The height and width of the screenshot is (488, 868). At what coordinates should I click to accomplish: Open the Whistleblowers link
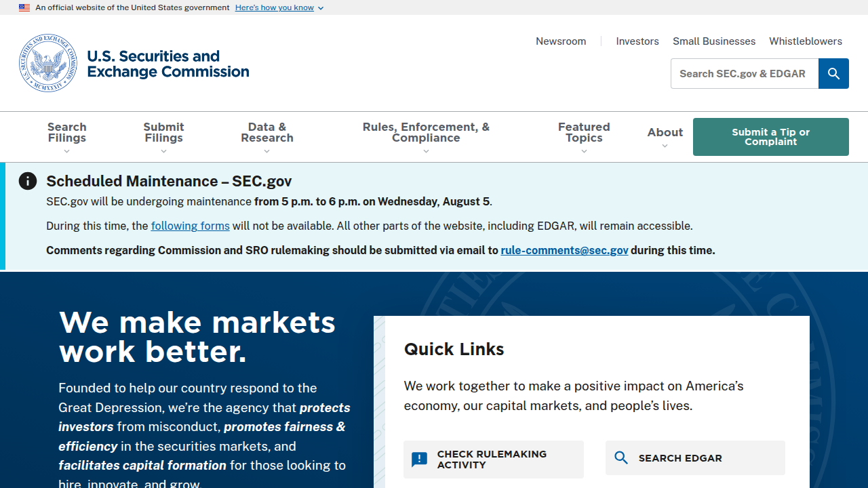(x=806, y=41)
